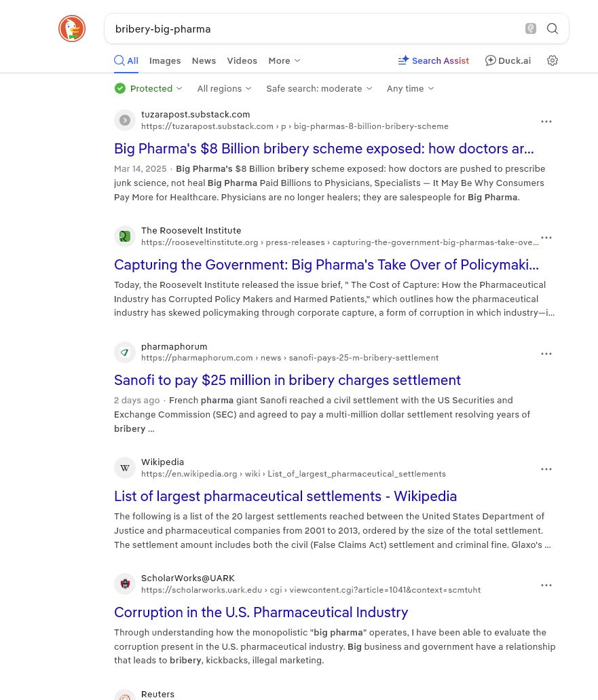Expand Safe search: moderate dropdown
This screenshot has width=598, height=700.
pyautogui.click(x=319, y=88)
